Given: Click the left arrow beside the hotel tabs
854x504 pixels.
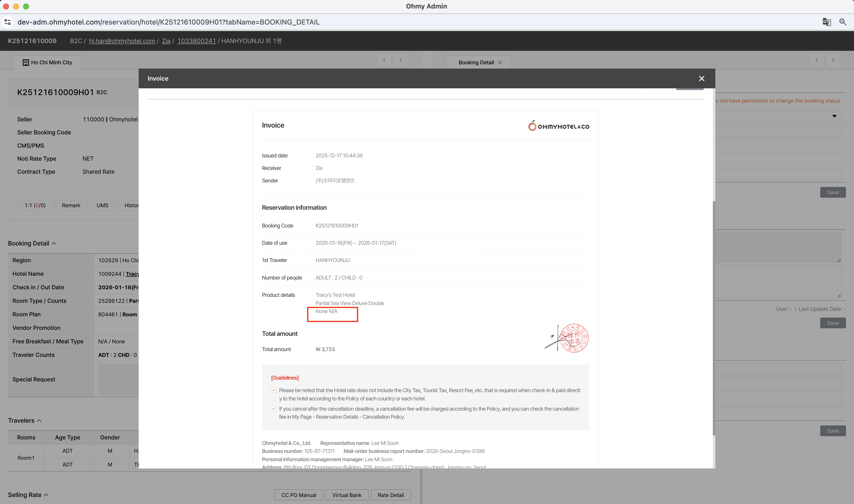Looking at the screenshot, I should pyautogui.click(x=384, y=61).
